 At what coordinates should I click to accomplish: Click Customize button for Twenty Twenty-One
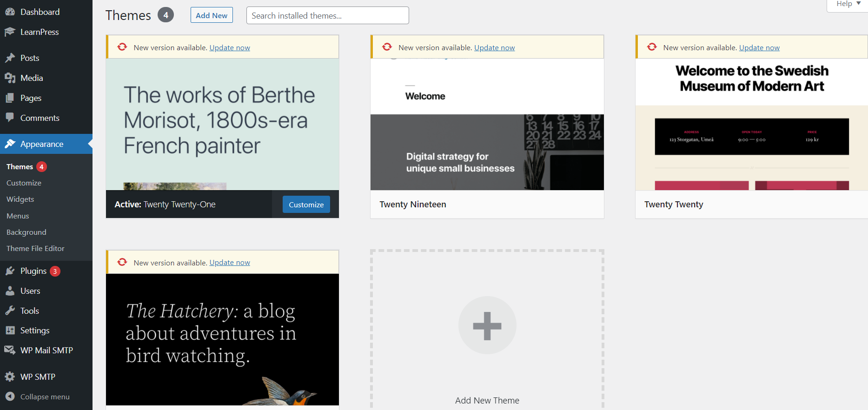(306, 205)
